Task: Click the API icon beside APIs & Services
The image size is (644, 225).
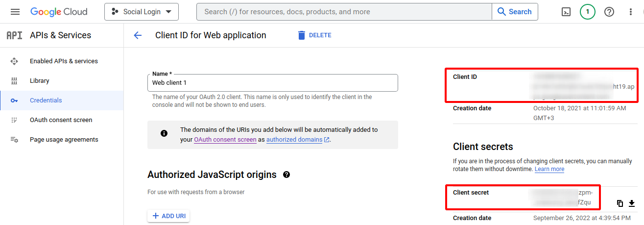Action: point(14,35)
